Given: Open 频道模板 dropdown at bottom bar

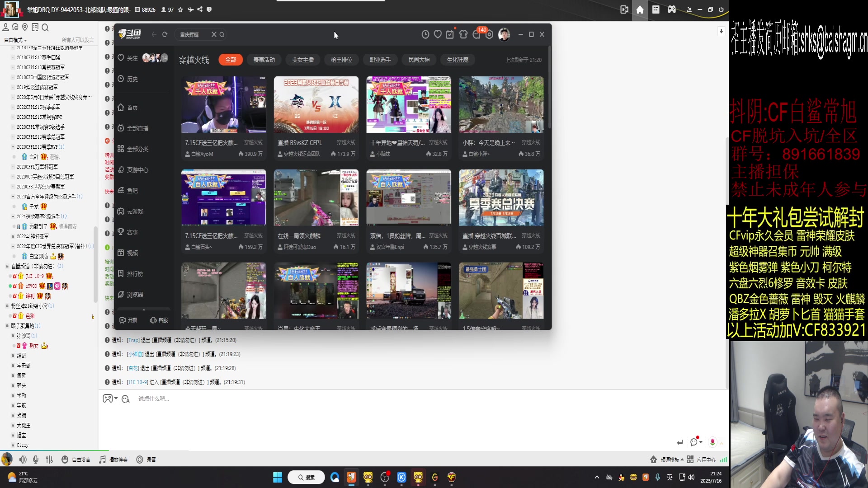Looking at the screenshot, I should click(667, 460).
